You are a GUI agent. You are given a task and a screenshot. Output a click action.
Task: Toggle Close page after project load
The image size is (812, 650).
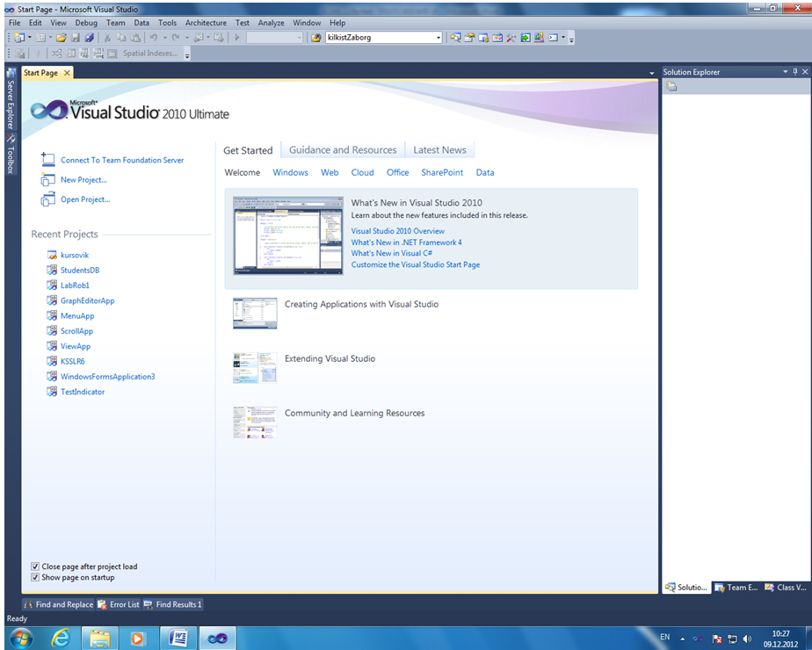(35, 567)
